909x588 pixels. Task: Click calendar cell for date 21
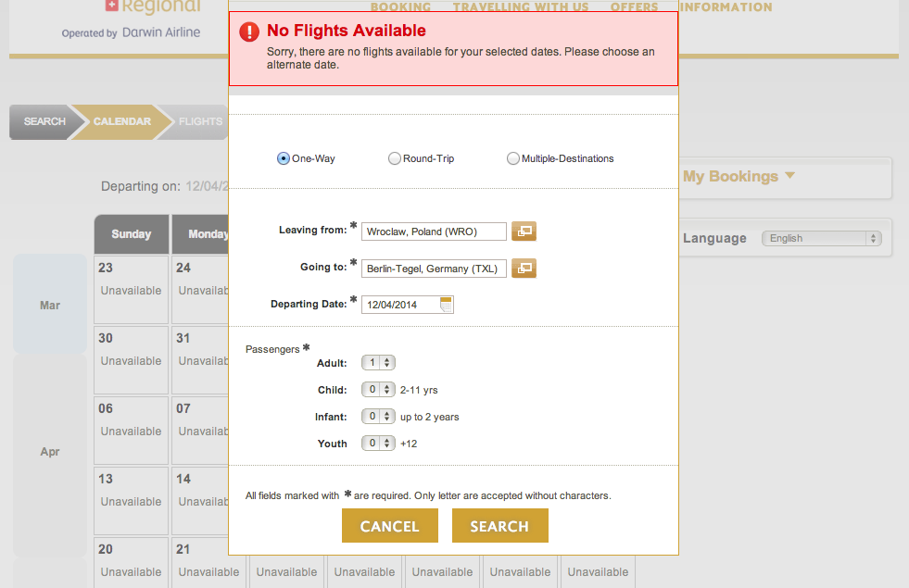208,563
